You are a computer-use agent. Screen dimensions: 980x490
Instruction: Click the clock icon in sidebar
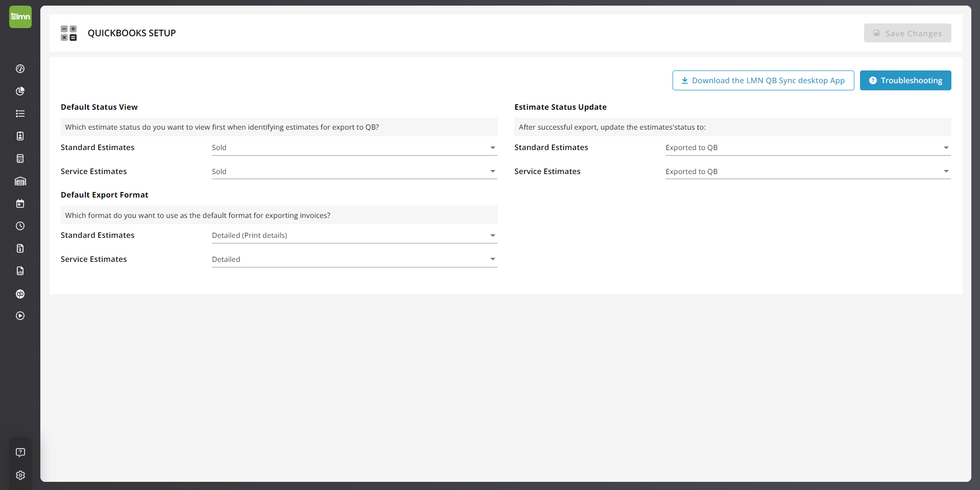tap(20, 226)
